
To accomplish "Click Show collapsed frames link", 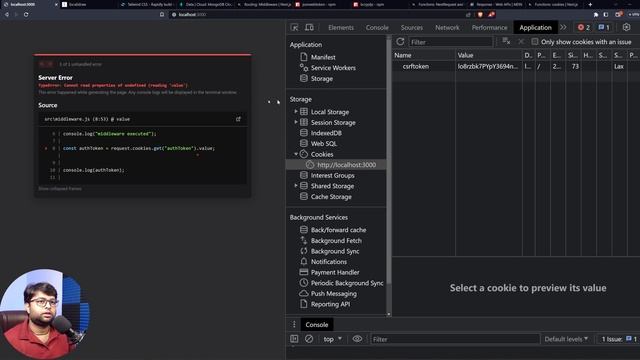I will [x=60, y=189].
